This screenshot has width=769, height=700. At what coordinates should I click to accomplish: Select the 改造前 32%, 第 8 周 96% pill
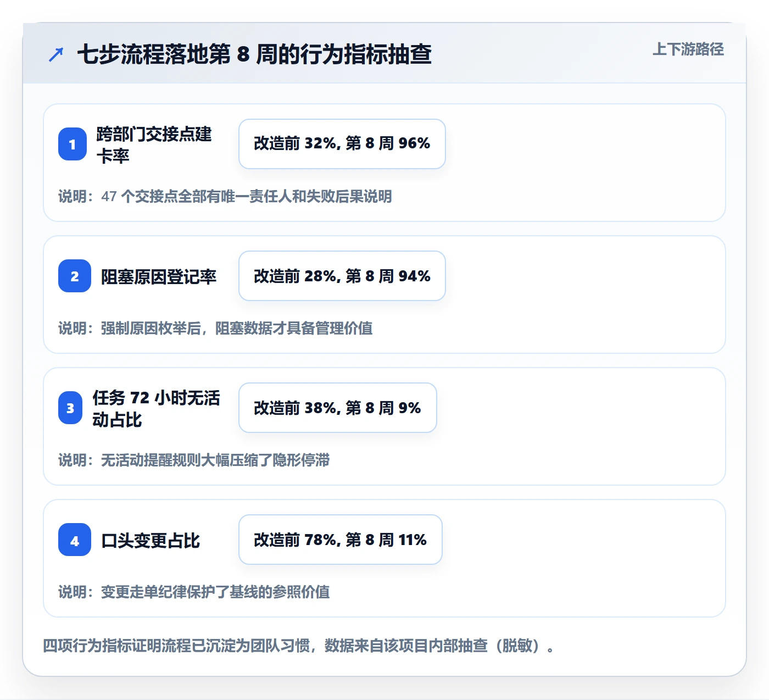342,144
